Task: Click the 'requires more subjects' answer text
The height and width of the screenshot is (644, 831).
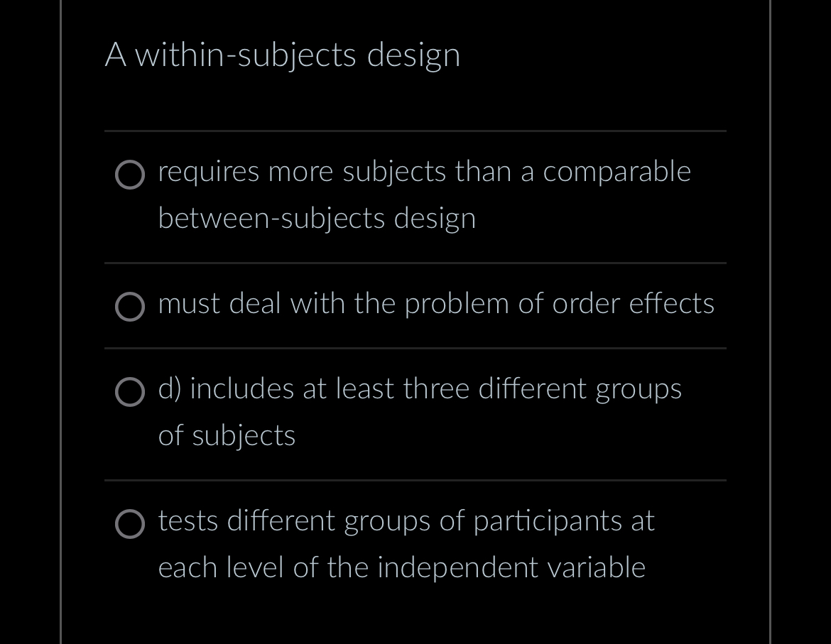Action: (424, 172)
